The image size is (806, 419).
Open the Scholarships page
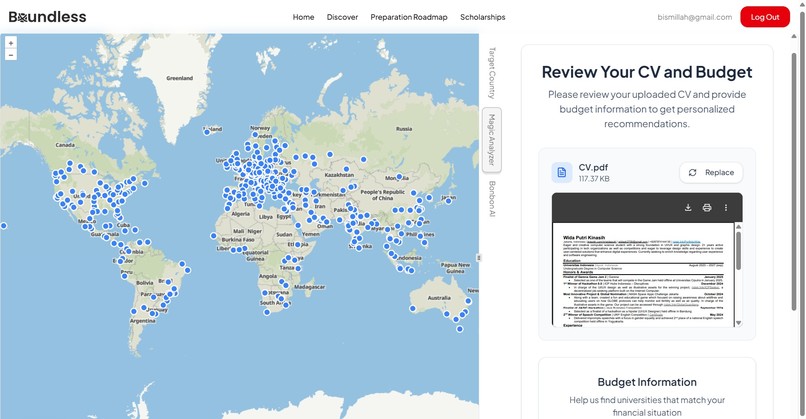[483, 17]
